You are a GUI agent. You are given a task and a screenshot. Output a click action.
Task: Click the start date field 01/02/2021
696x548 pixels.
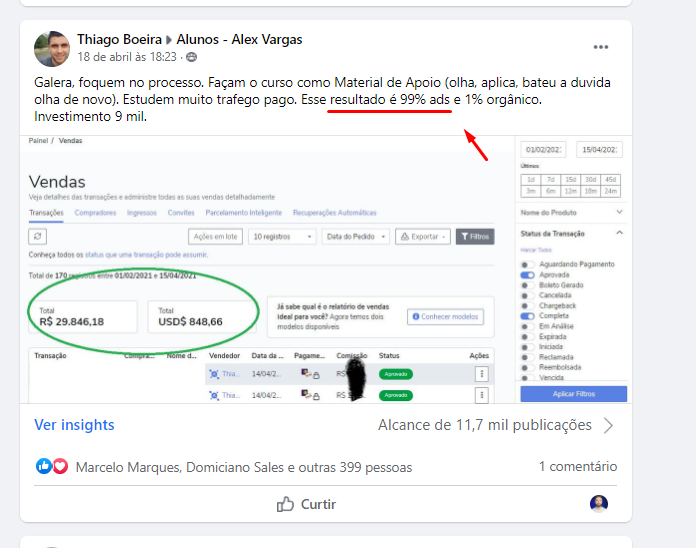543,149
